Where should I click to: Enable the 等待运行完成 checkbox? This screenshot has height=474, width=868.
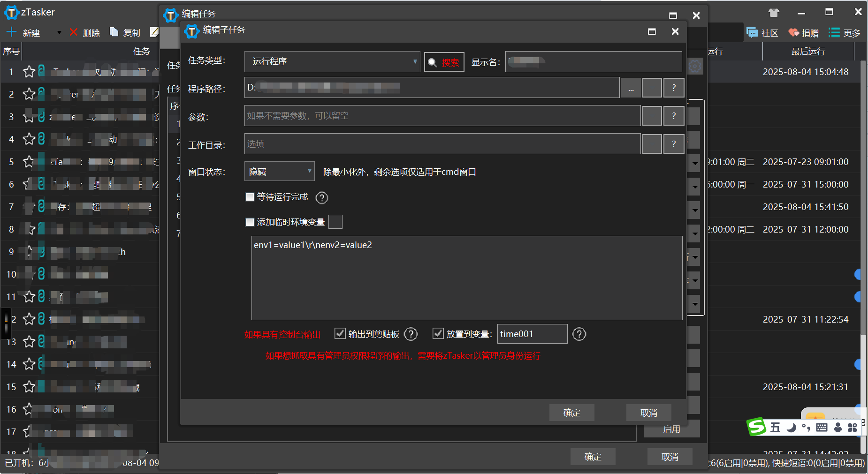coord(250,197)
